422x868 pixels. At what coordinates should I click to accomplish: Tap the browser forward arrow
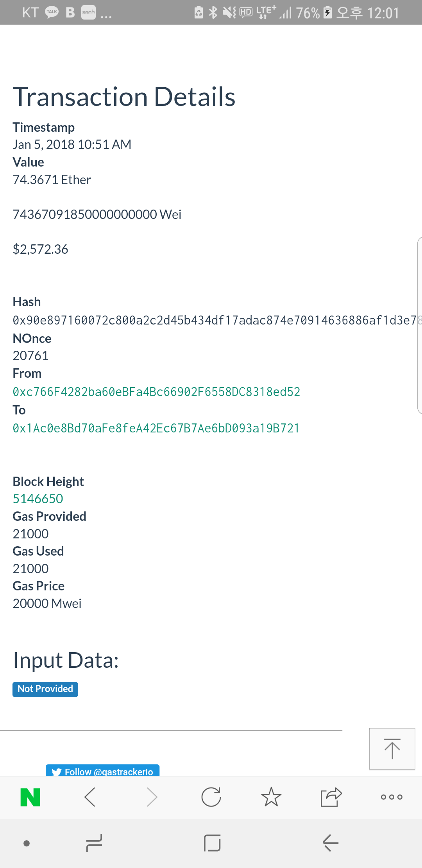pos(152,797)
